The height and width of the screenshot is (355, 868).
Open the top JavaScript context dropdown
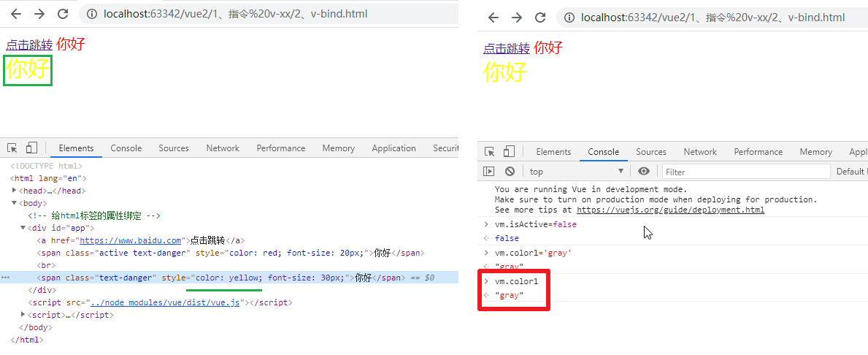(x=576, y=172)
